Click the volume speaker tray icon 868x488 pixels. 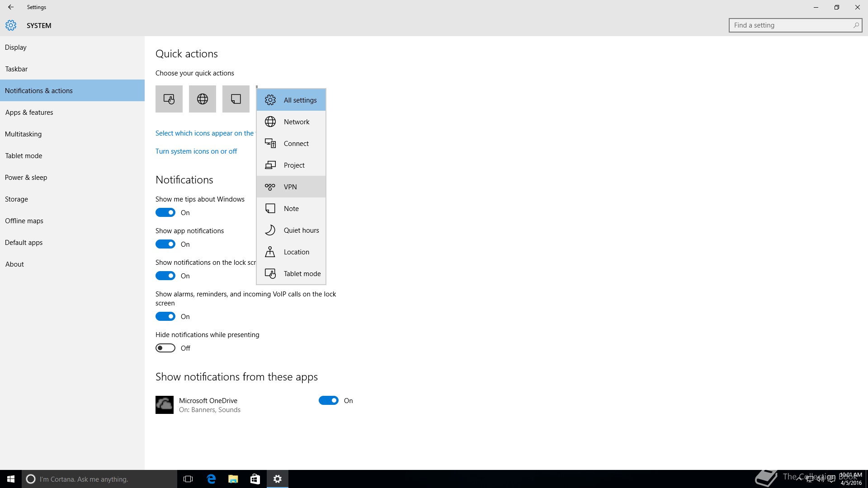[x=820, y=479]
